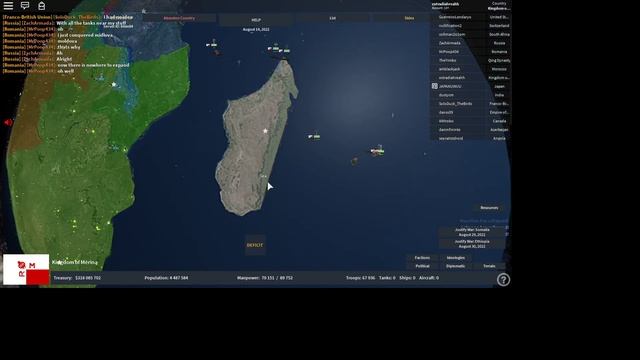Click the Abandon Country button
640x360 pixels.
coord(179,18)
